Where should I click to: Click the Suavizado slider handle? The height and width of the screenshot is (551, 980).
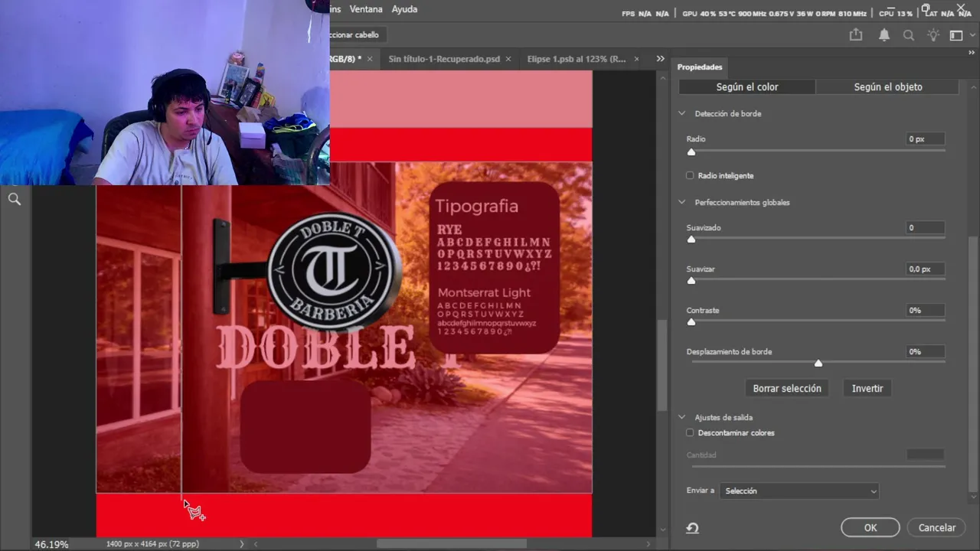(x=691, y=240)
